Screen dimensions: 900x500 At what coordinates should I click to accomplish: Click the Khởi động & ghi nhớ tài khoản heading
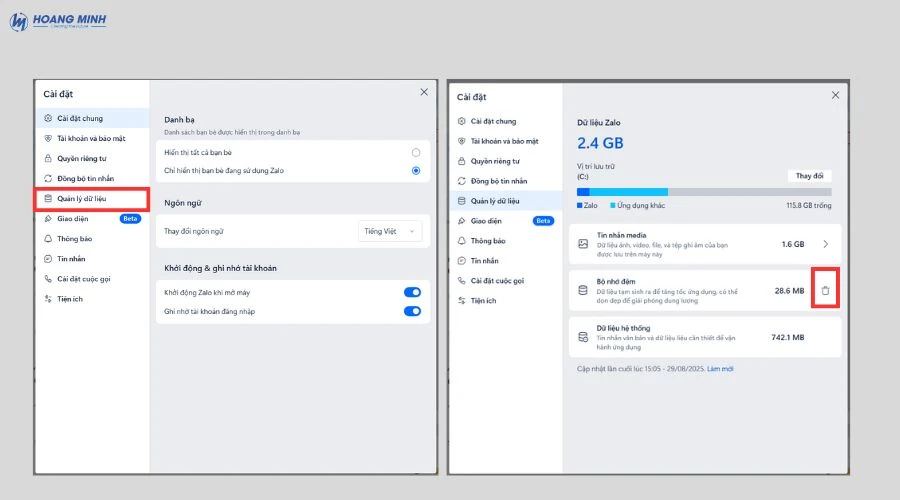220,268
